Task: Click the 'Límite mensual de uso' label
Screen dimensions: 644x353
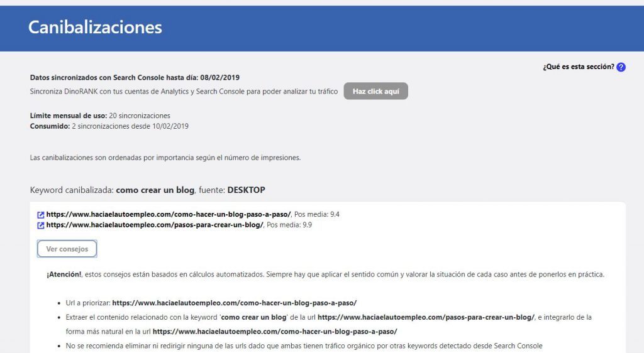Action: tap(68, 116)
